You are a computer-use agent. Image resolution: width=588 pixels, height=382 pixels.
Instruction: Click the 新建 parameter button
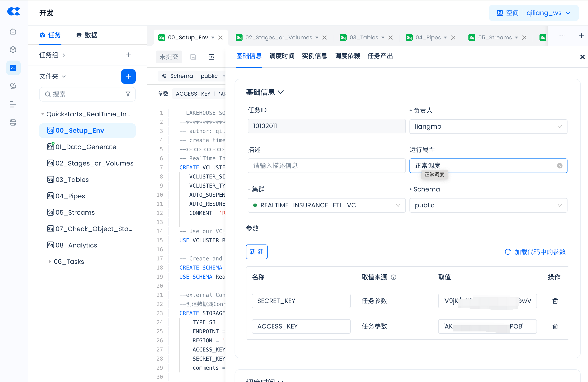(256, 252)
